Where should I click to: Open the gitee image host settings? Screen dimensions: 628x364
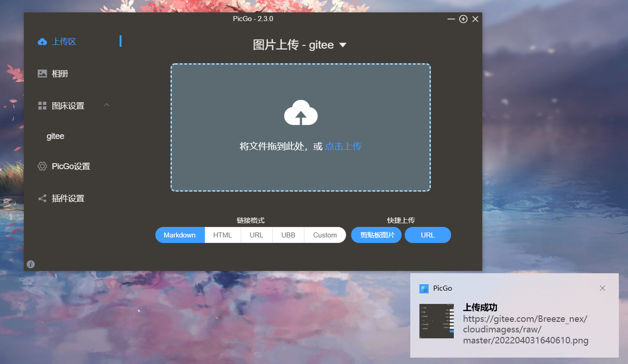55,137
